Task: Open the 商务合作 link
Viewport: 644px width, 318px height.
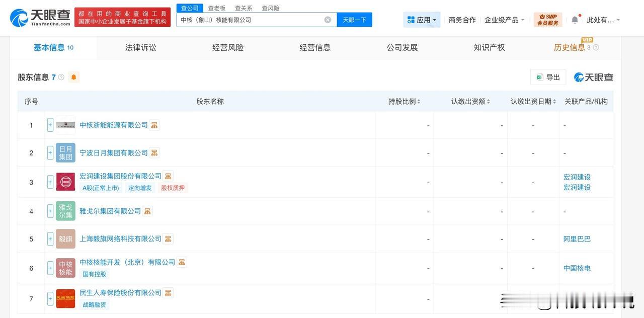Action: click(x=462, y=20)
